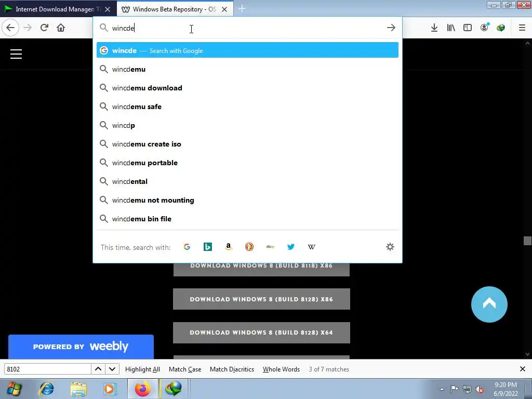Click the scroll-to-top round arrow button
Screen dimensions: 532x399
(489, 304)
